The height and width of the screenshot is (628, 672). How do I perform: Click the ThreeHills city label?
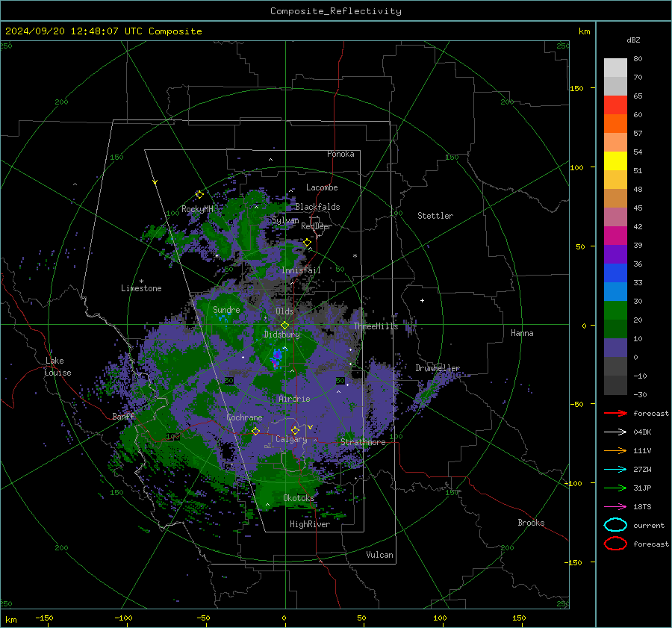(376, 326)
